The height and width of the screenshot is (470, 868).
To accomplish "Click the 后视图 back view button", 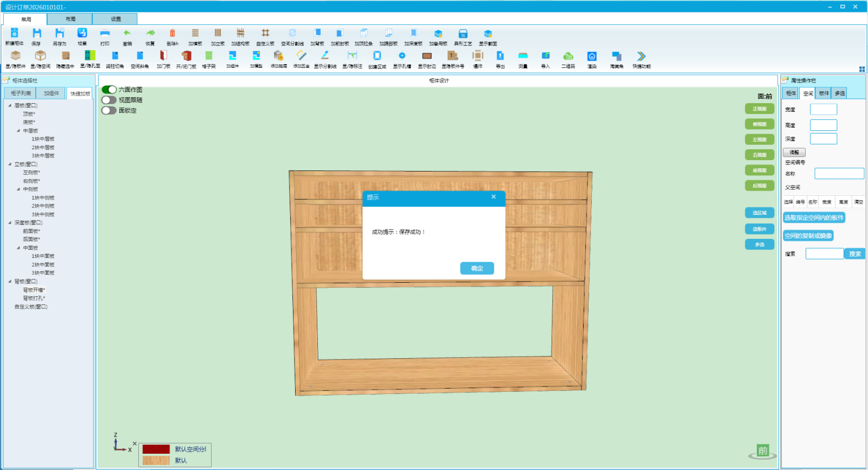I will click(x=759, y=186).
